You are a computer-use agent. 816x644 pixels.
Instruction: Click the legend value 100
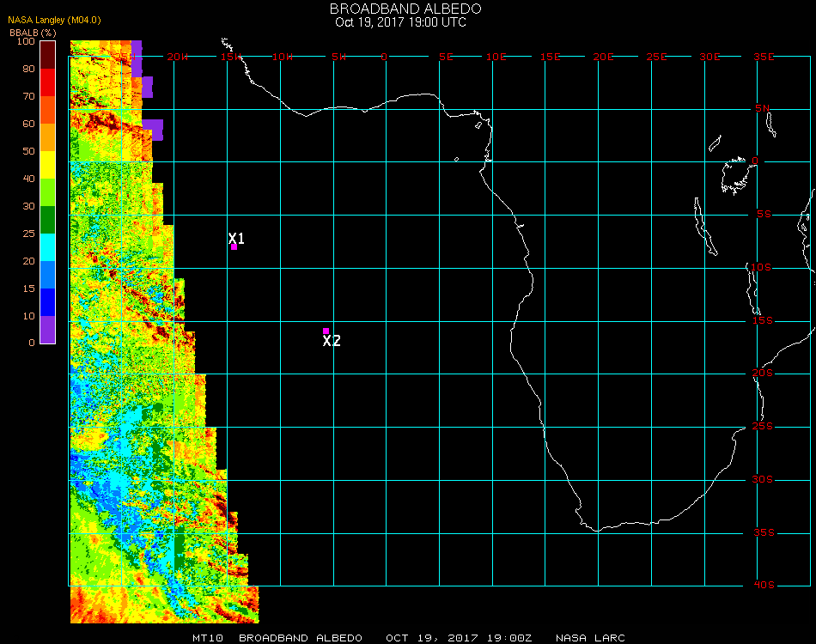[26, 41]
